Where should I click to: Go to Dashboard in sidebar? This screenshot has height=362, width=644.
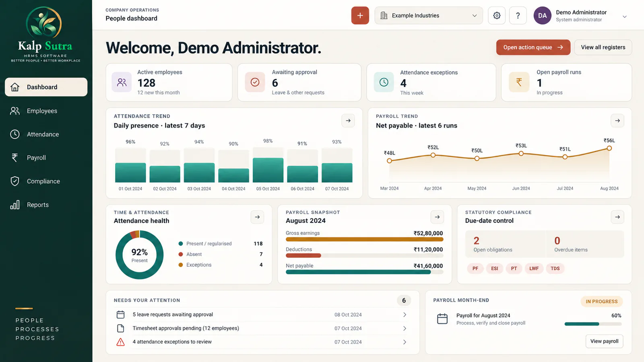tap(46, 87)
